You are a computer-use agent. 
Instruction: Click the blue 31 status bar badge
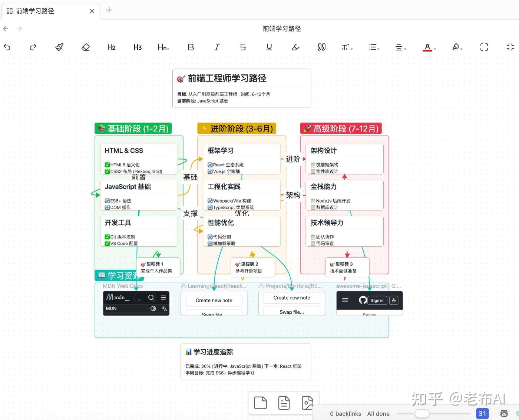pyautogui.click(x=482, y=414)
